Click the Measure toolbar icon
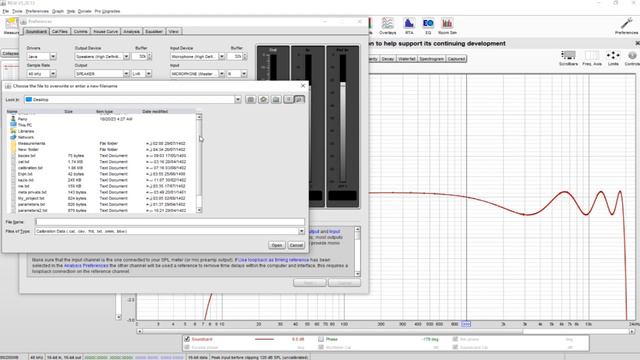 point(11,26)
